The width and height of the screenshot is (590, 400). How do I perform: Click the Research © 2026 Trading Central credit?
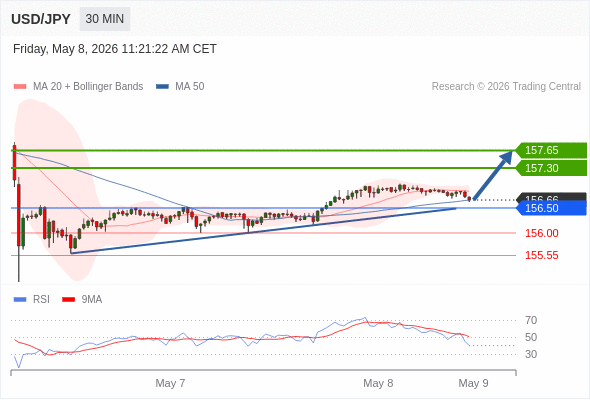pos(506,87)
